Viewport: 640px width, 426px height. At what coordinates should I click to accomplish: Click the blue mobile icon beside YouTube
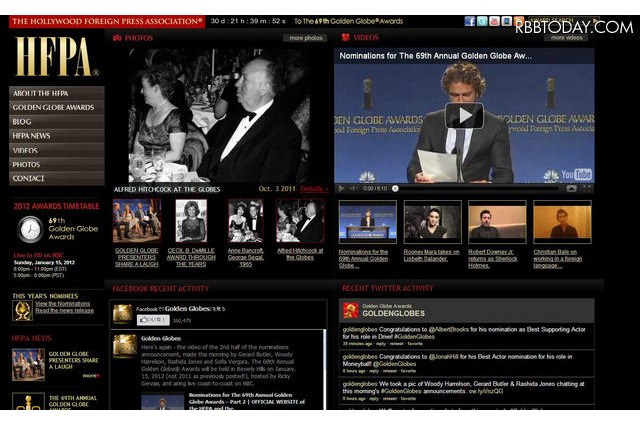click(x=507, y=21)
